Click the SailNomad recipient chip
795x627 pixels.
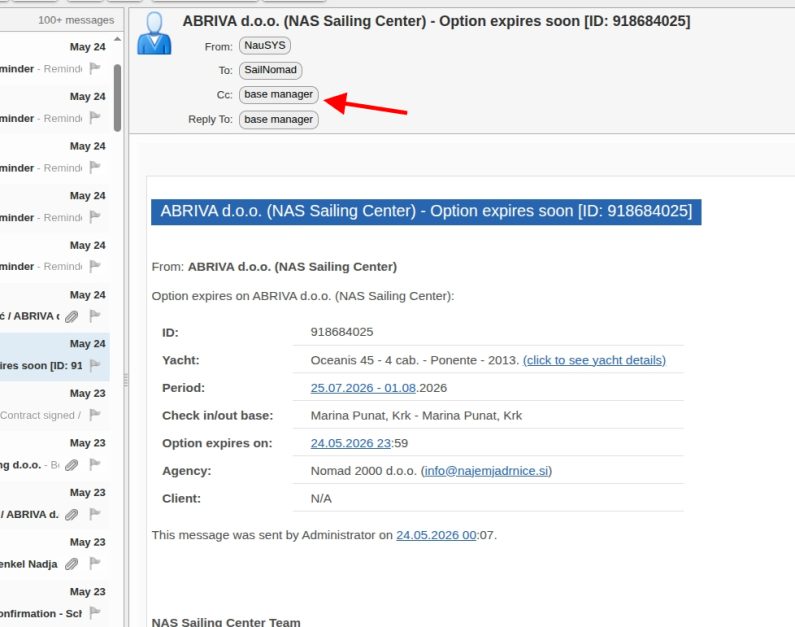pos(270,70)
